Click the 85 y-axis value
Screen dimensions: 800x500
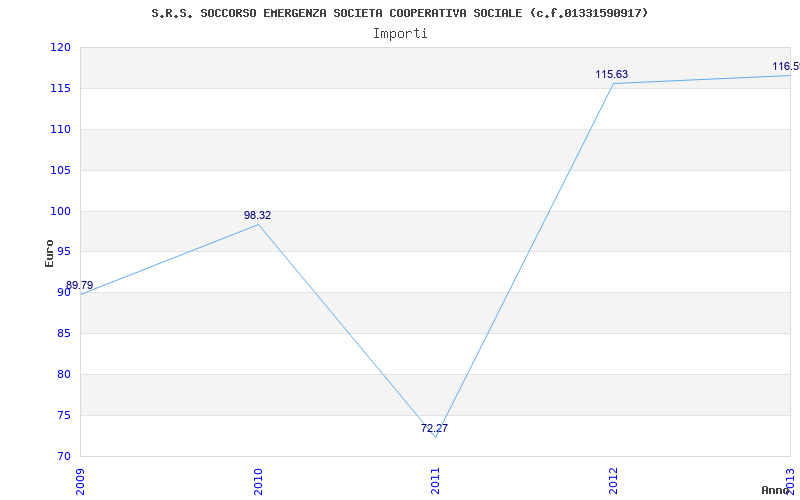64,334
